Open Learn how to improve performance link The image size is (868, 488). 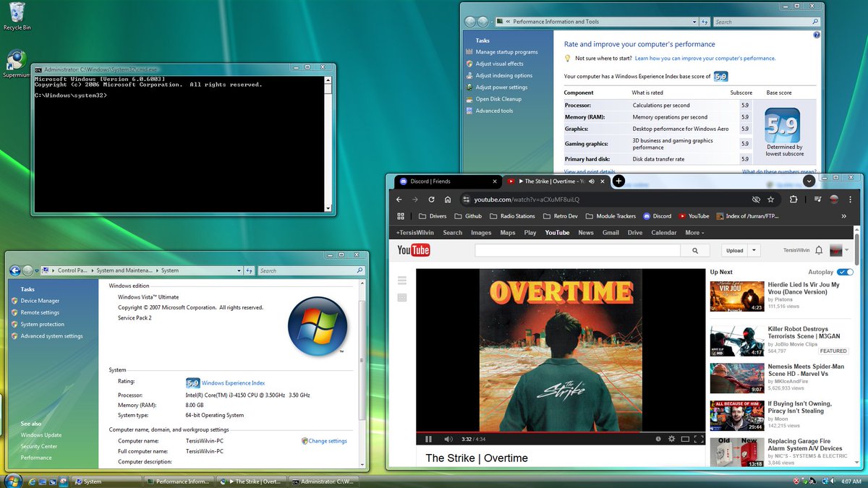pos(705,58)
